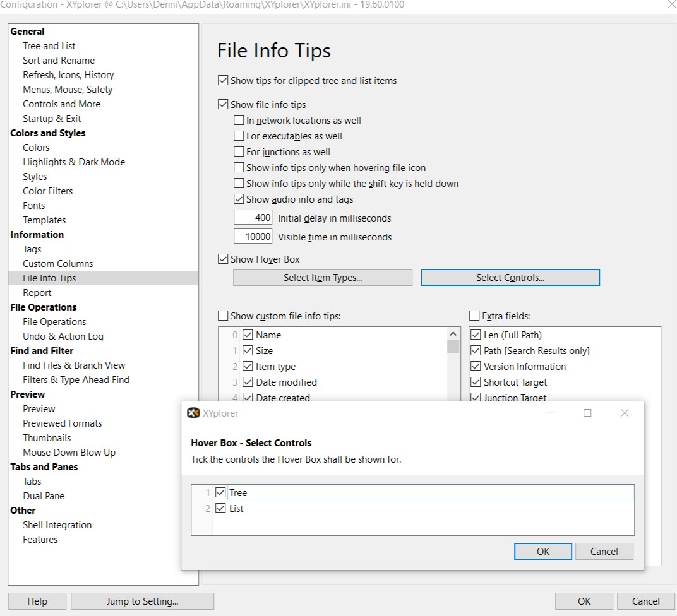Image resolution: width=677 pixels, height=616 pixels.
Task: Check the "Extra fields" option
Action: pos(474,316)
